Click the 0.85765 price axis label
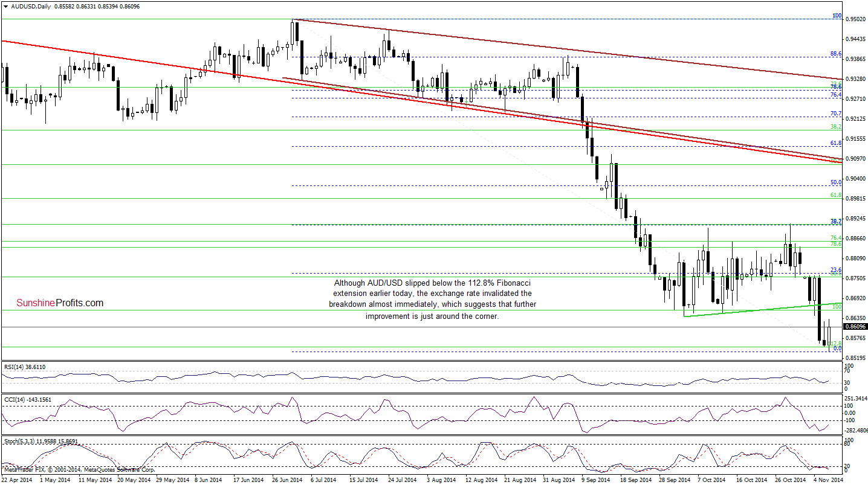868x485 pixels. pos(855,338)
